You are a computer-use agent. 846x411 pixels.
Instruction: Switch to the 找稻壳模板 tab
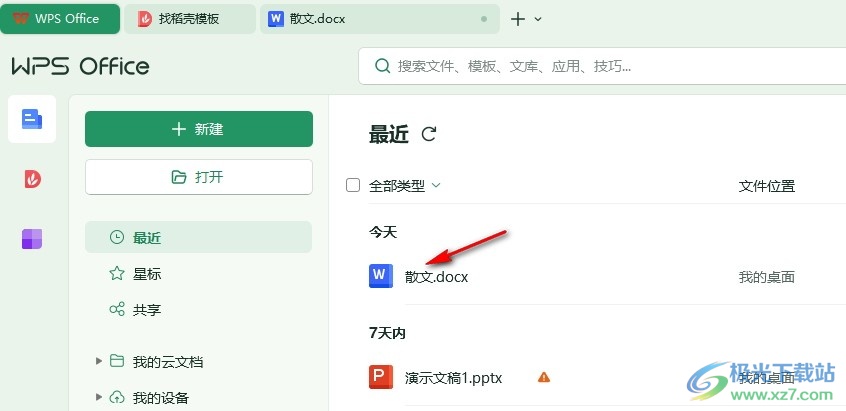(189, 19)
